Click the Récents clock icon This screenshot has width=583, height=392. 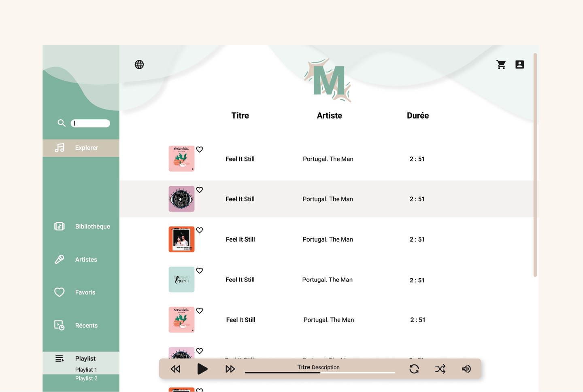click(x=60, y=325)
